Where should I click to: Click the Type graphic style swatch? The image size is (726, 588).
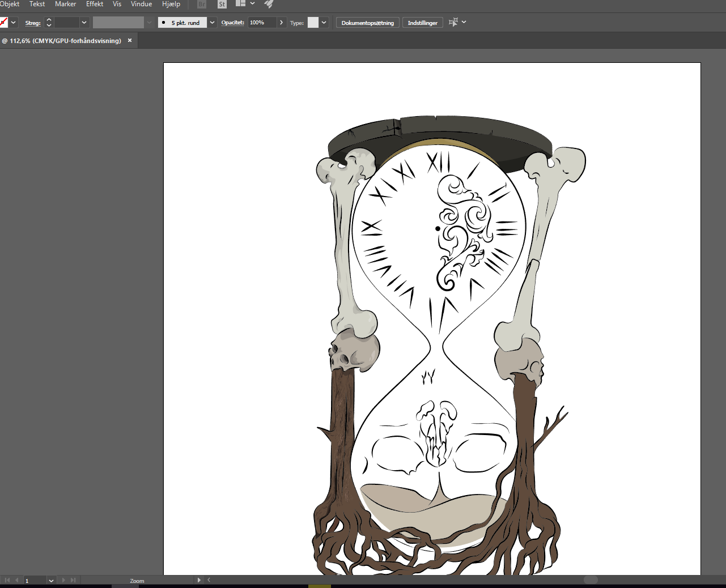tap(313, 23)
